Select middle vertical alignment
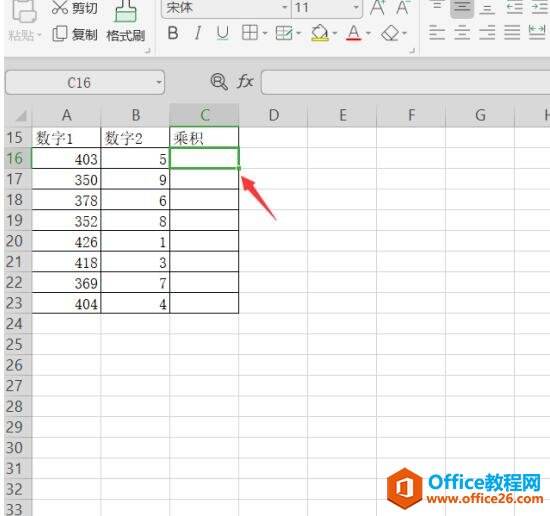The width and height of the screenshot is (550, 516). (462, 8)
